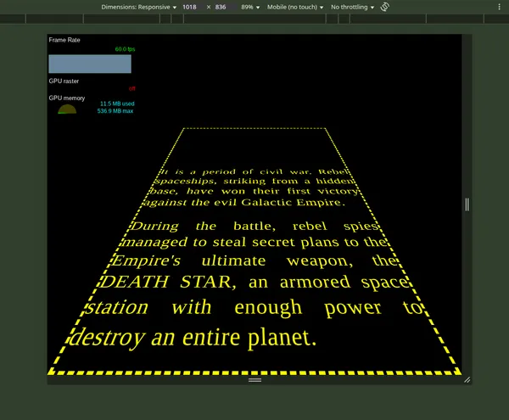The image size is (509, 420).
Task: Click the corner diagonal resize handle
Action: pyautogui.click(x=467, y=380)
